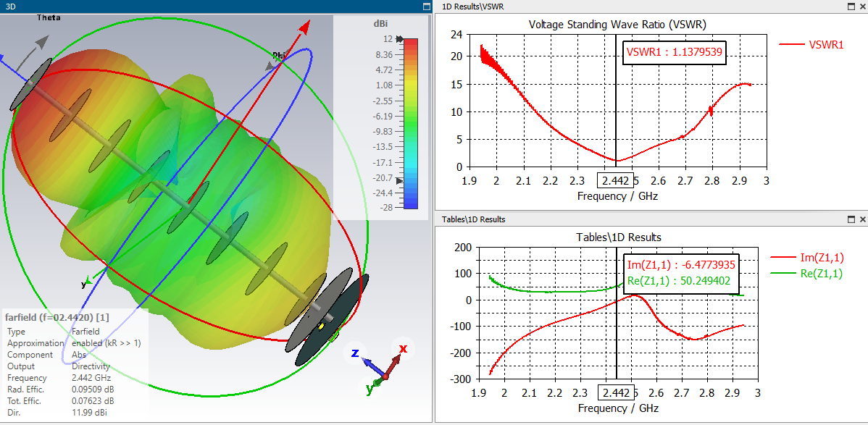The image size is (868, 425).
Task: Click the farfield (f=02.4420) [1] heading
Action: [x=57, y=317]
